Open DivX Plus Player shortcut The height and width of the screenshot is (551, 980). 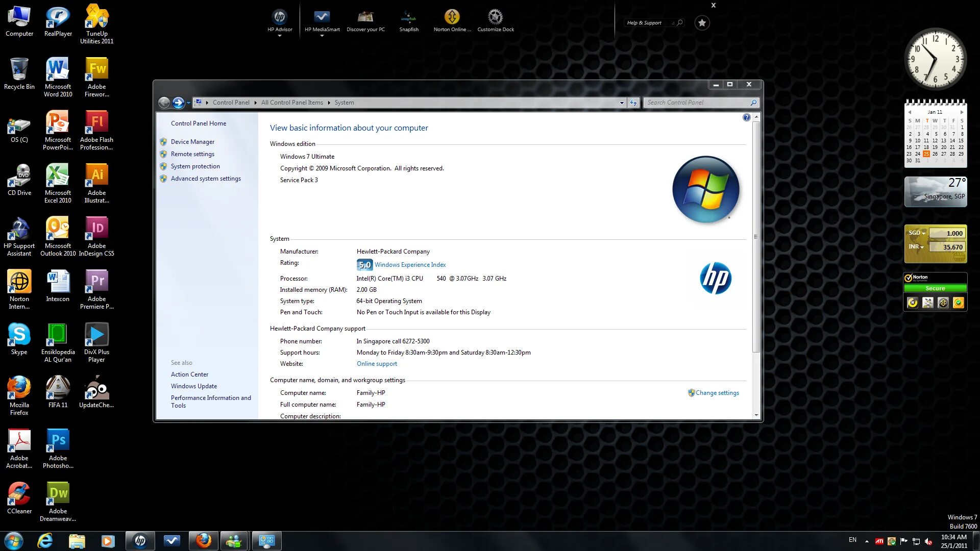[x=96, y=342]
